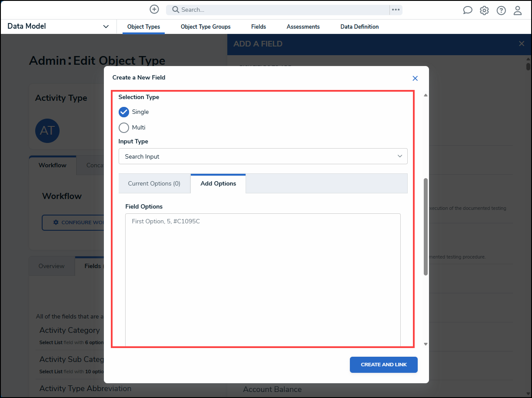
Task: Open the settings gear icon
Action: point(484,10)
